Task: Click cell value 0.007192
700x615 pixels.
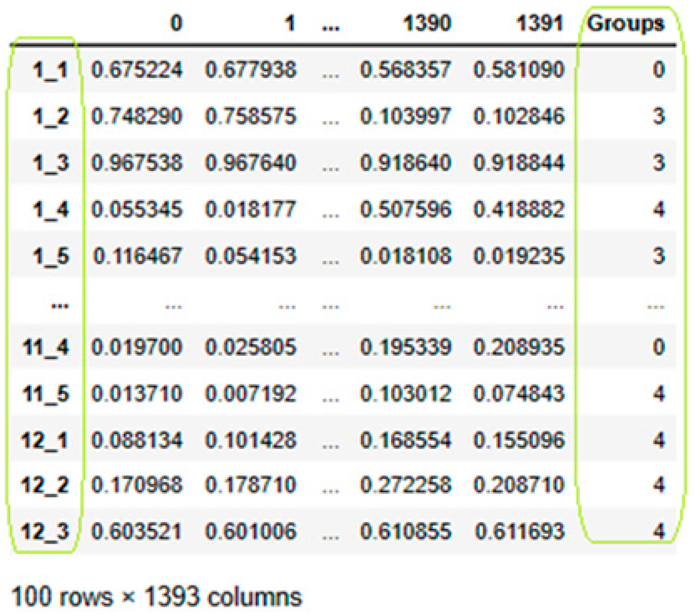Action: click(x=250, y=394)
